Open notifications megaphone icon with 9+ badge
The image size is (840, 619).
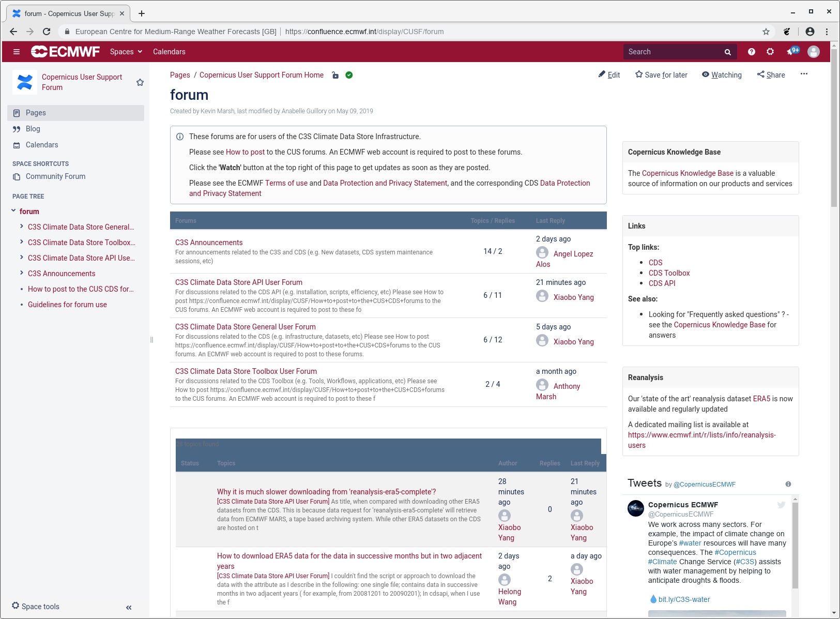click(x=792, y=51)
